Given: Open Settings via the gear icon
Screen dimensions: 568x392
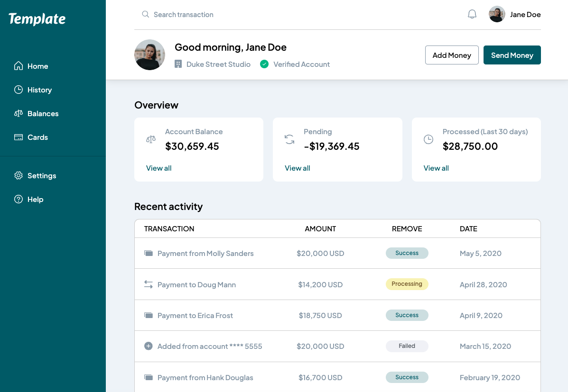Looking at the screenshot, I should [x=18, y=175].
